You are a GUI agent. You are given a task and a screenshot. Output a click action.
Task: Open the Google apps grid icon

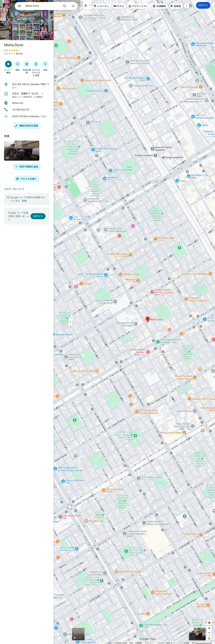(x=191, y=6)
